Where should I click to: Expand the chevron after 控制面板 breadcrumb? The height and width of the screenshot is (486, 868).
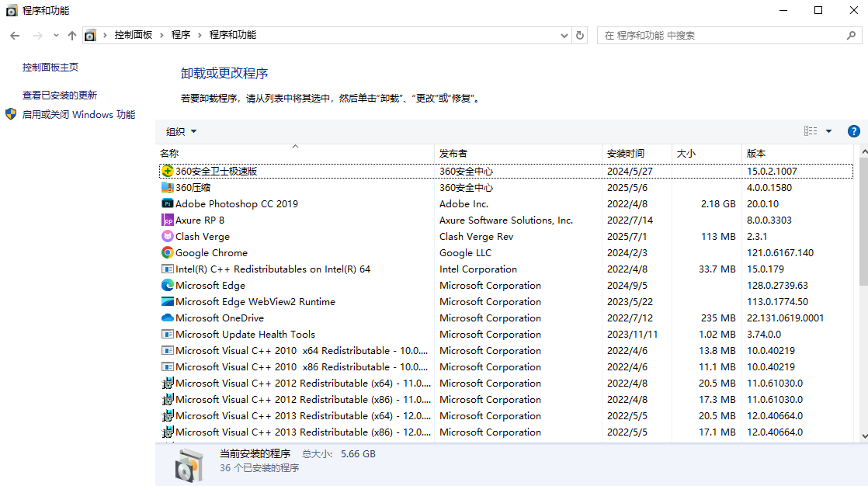(161, 36)
